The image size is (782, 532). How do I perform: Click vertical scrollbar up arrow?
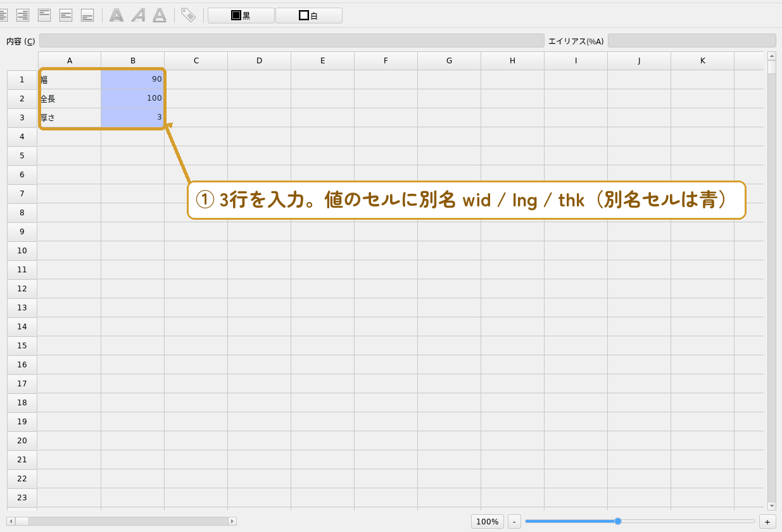tap(771, 56)
